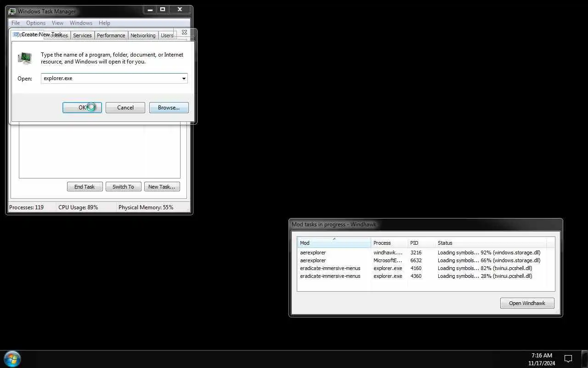Click Cancel in Create New Task
The image size is (588, 368).
[125, 108]
